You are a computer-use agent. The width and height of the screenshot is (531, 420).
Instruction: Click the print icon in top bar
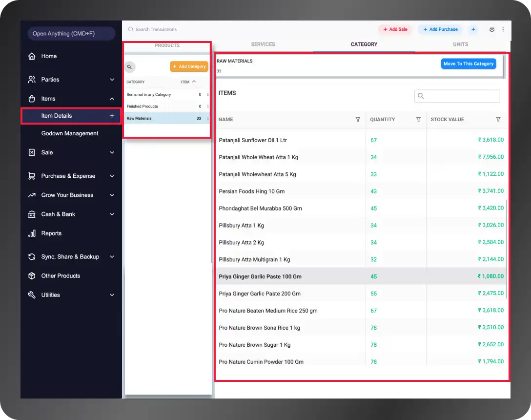(492, 29)
